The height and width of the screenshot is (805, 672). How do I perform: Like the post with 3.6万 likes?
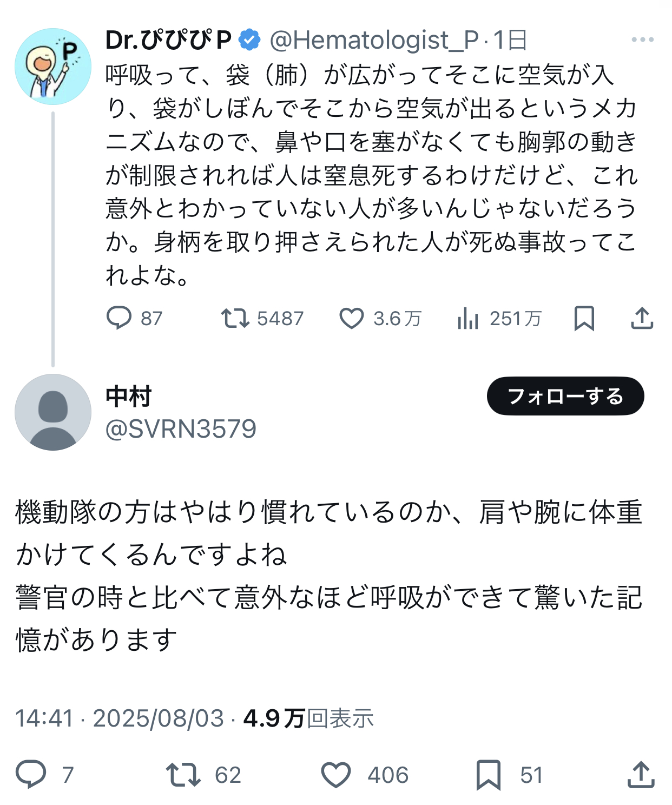click(x=352, y=318)
